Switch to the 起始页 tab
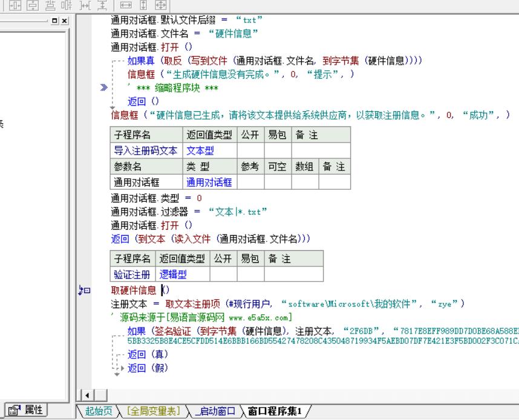This screenshot has width=519, height=420. point(98,411)
